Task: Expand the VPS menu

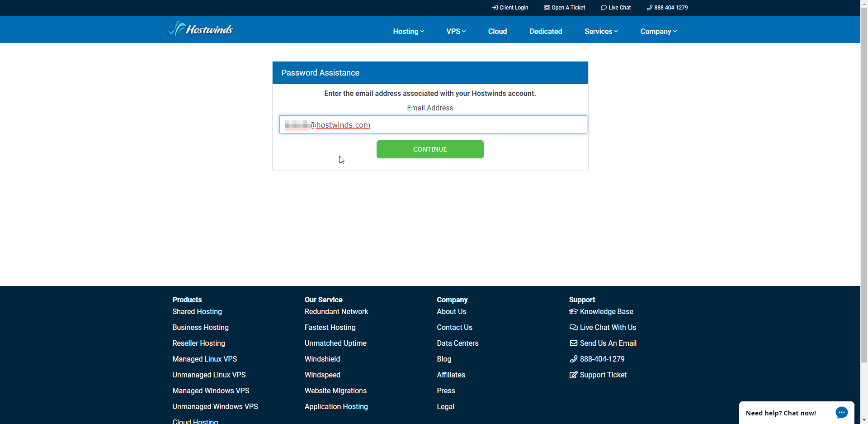Action: [456, 31]
